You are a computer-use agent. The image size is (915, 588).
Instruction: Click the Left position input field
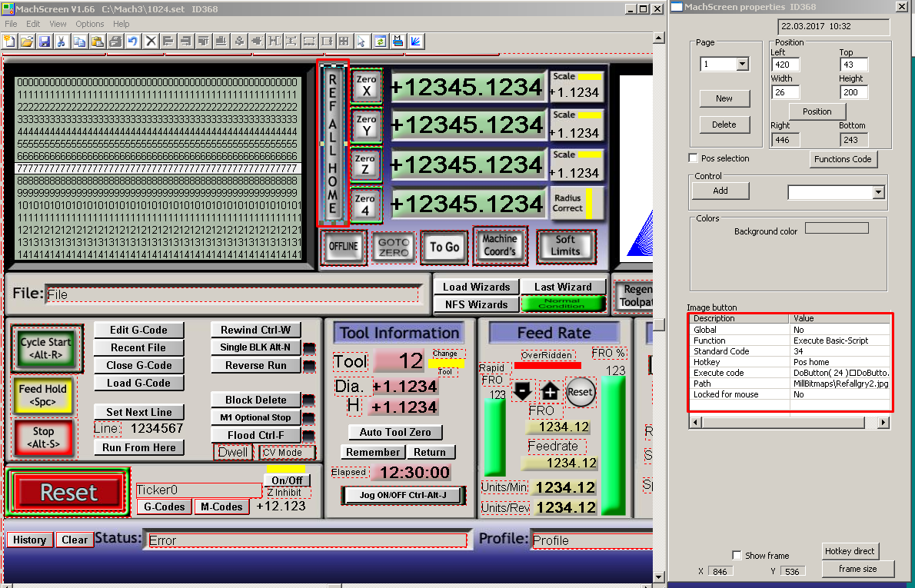[x=786, y=65]
